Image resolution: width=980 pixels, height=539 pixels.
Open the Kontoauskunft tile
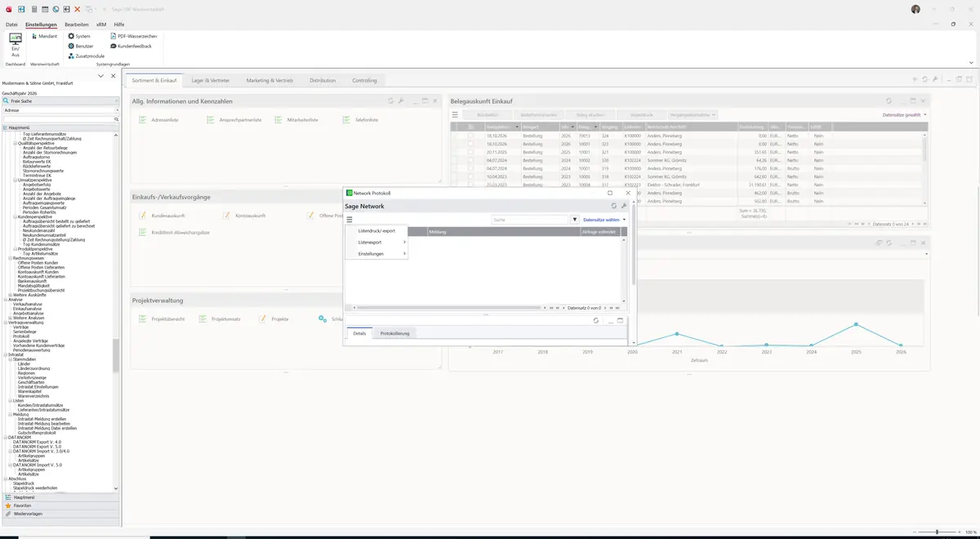[x=244, y=216]
